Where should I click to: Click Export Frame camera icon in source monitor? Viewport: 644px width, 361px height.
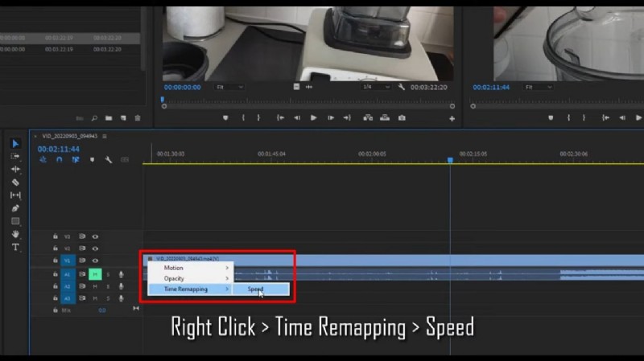coord(402,118)
